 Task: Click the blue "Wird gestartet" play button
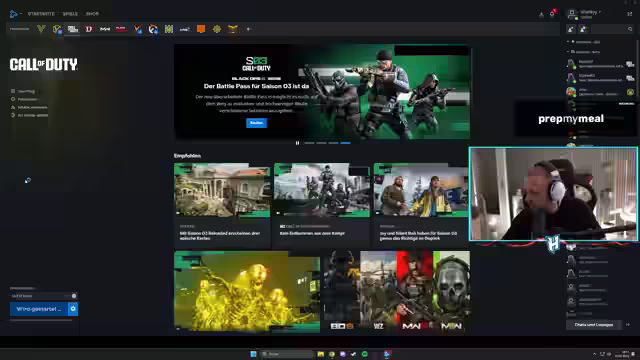(x=39, y=309)
